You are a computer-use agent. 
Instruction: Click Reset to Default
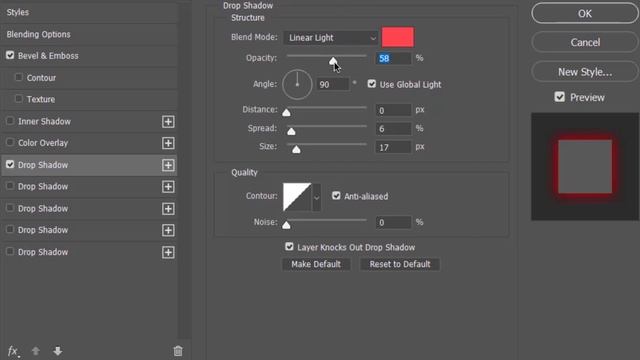[x=400, y=264]
